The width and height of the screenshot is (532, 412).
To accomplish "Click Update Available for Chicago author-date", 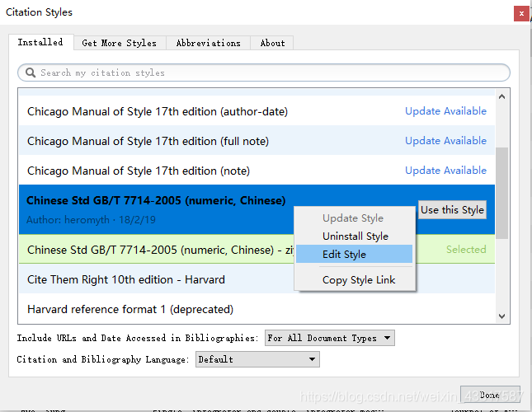I will 445,111.
